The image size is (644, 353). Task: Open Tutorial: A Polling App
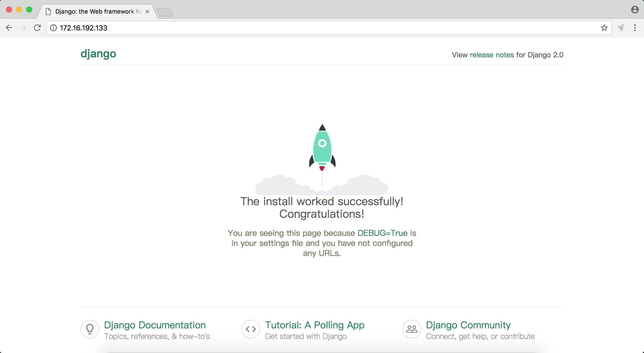coord(314,325)
